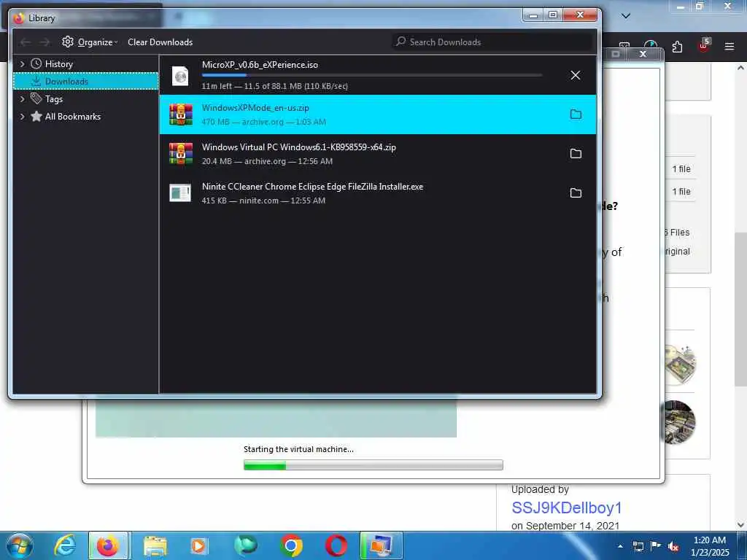Click first '1 file' link on webpage
The height and width of the screenshot is (560, 747).
coord(681,169)
